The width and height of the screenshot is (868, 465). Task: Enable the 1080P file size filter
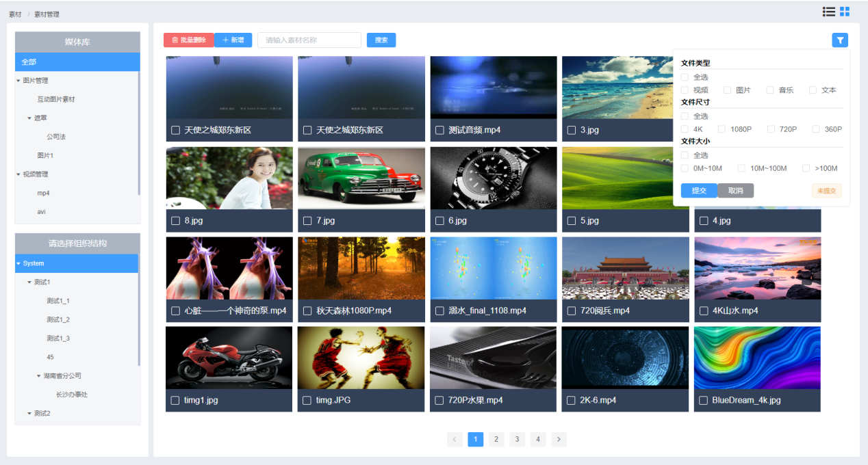722,129
